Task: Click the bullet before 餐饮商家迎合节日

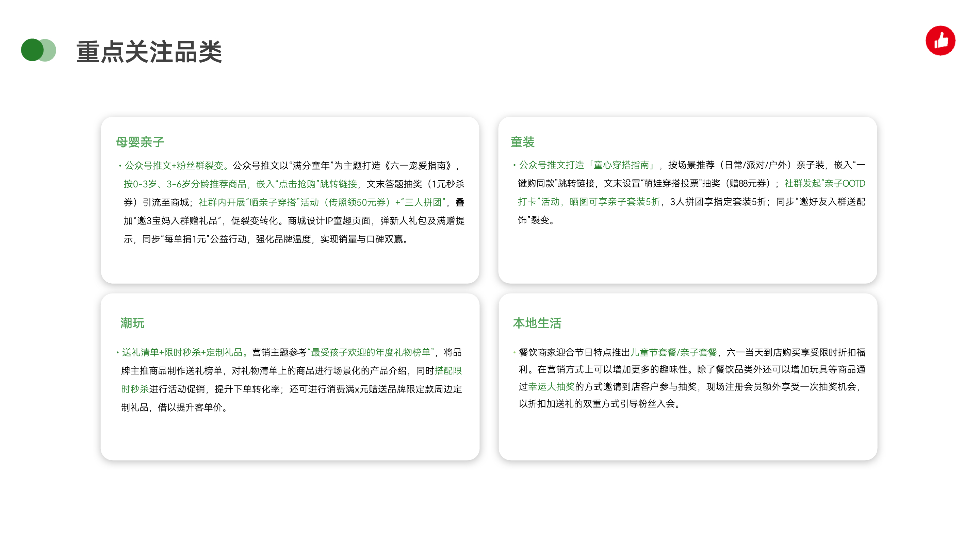Action: click(x=514, y=352)
